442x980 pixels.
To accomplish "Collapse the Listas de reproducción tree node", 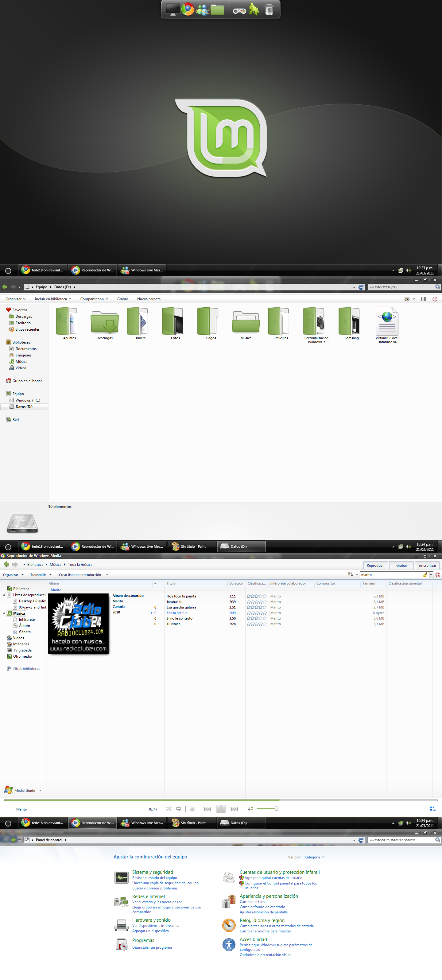I will (x=4, y=595).
